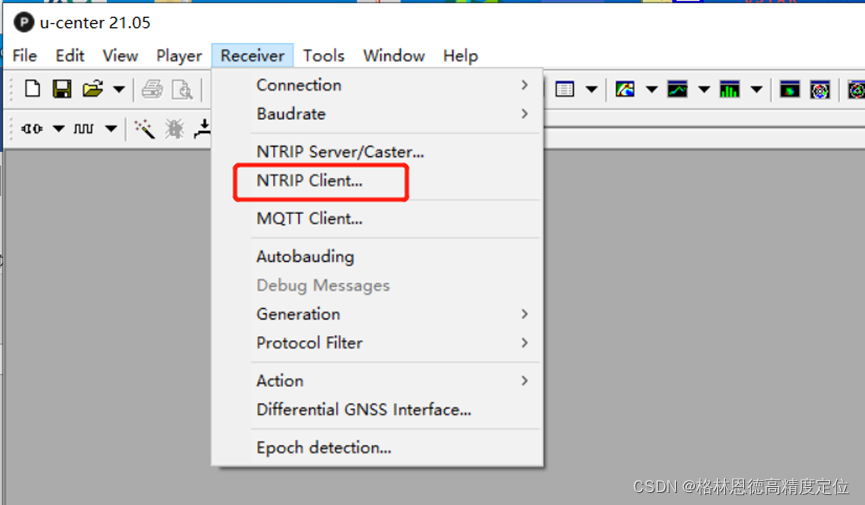Screen dimensions: 865x505
Task: Click the colorful map view icon
Action: pyautogui.click(x=625, y=89)
